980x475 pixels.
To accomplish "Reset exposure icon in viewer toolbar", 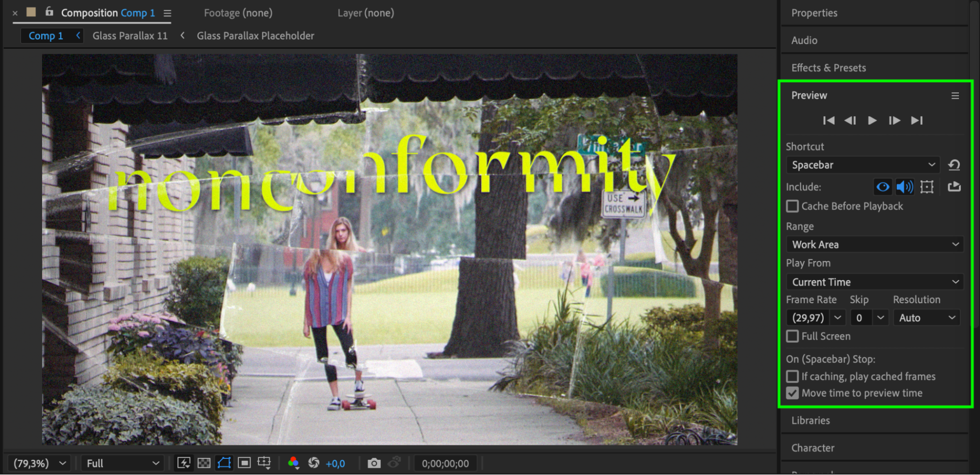I will pyautogui.click(x=314, y=463).
